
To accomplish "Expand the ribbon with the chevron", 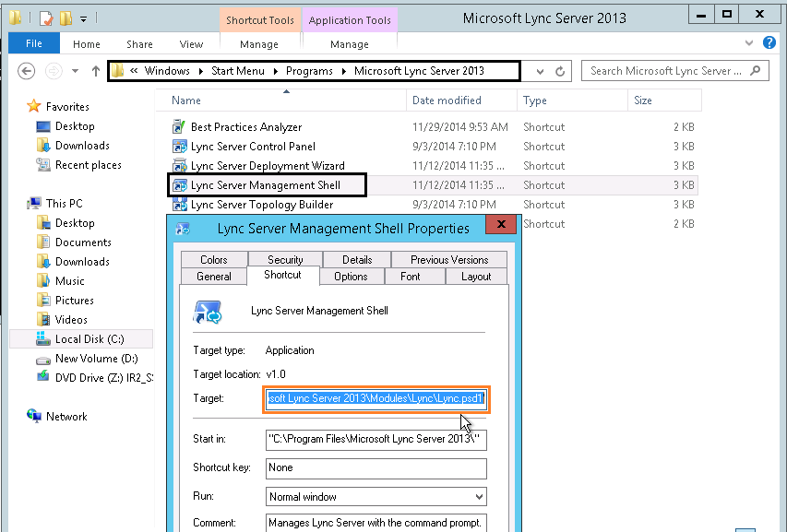I will (749, 42).
